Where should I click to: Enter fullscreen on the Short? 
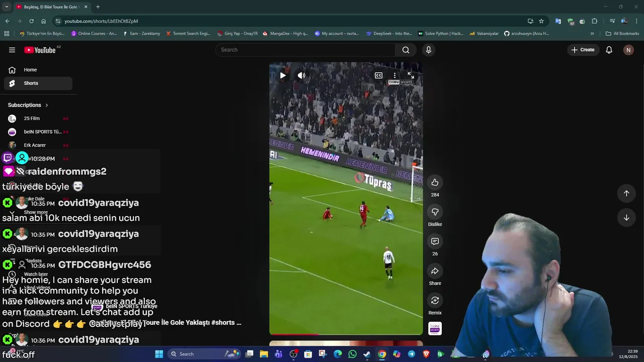(411, 75)
